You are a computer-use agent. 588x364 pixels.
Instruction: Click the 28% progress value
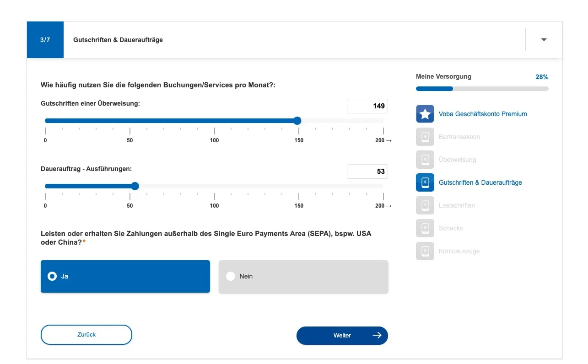click(x=542, y=77)
